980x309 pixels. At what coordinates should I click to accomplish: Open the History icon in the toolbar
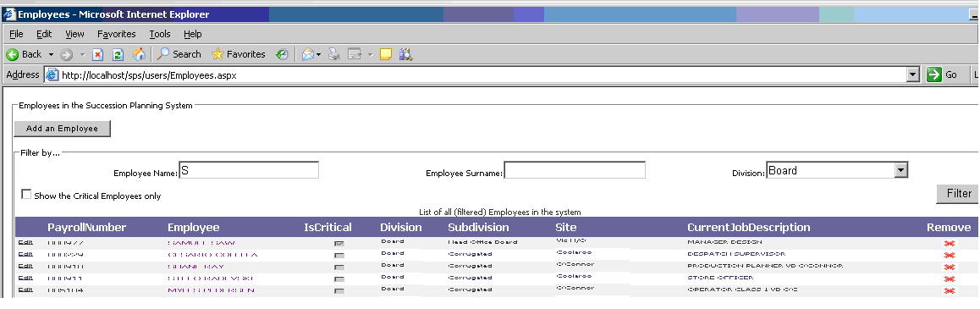(282, 55)
